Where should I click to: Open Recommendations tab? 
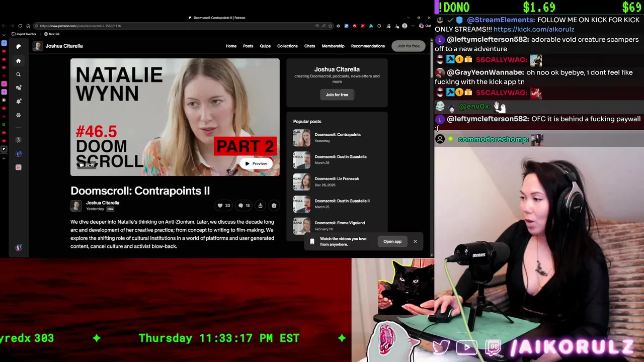(x=368, y=46)
